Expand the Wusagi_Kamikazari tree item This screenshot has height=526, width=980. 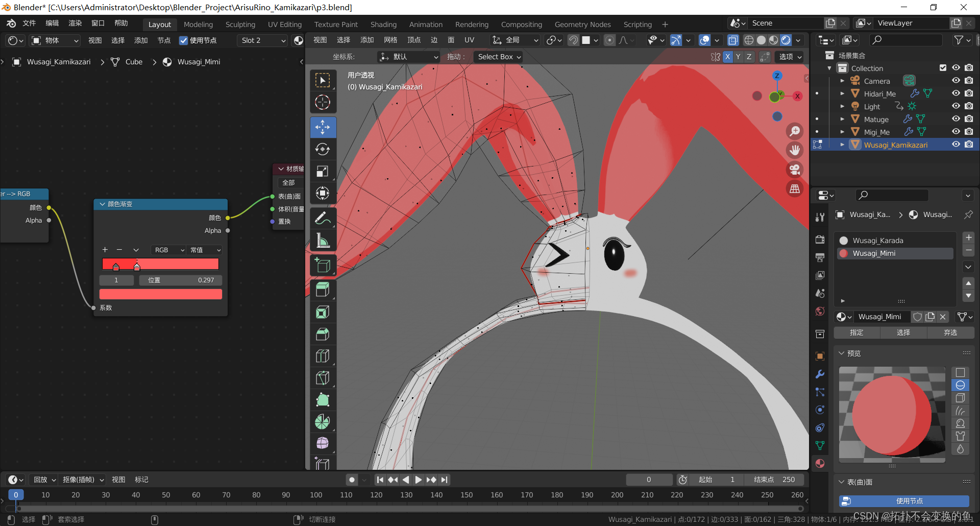(842, 145)
